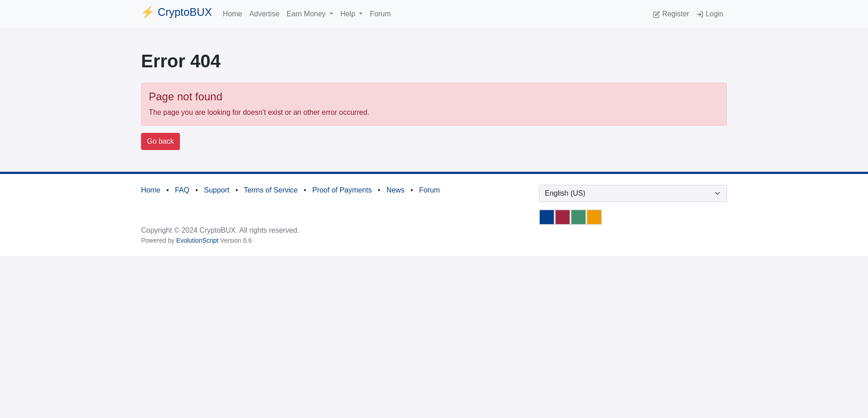Screen dimensions: 868x418
Task: View News from the footer links
Action: (x=395, y=190)
